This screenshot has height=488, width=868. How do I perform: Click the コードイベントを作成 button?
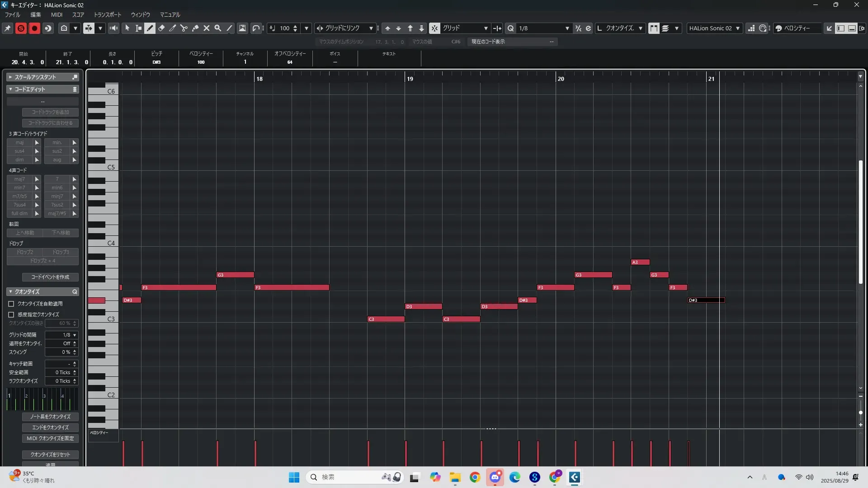(x=50, y=277)
